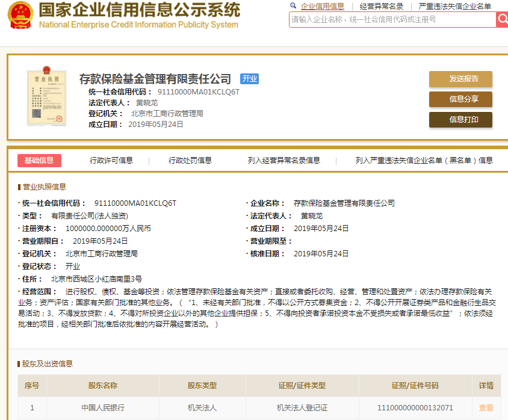Select the 企业信用信息 search category

click(x=323, y=6)
